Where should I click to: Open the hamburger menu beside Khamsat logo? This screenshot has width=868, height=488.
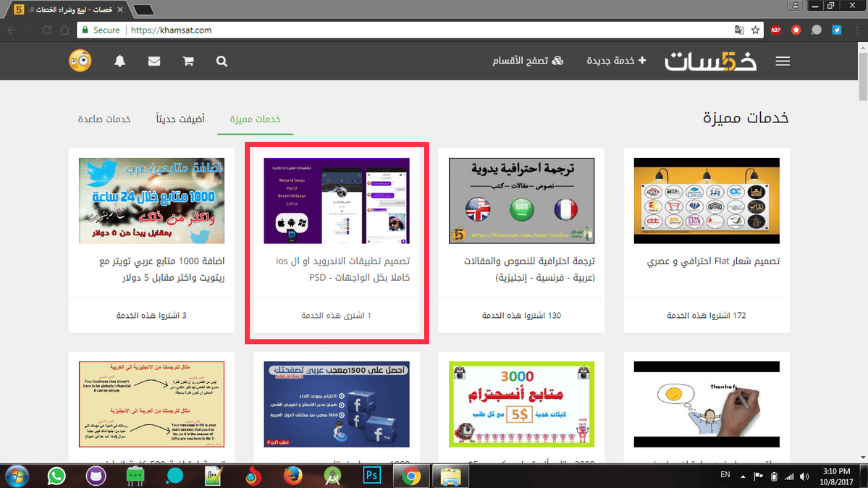click(x=782, y=61)
